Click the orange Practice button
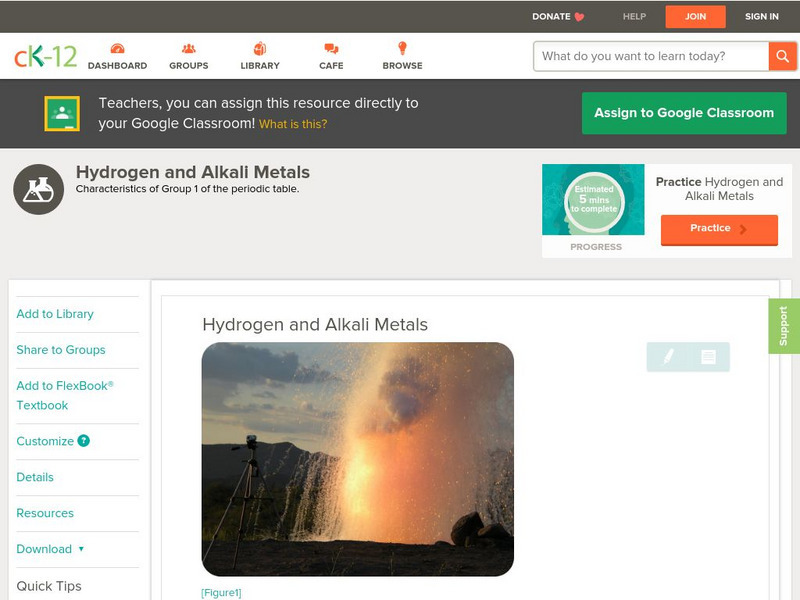Viewport: 800px width, 600px height. [718, 229]
